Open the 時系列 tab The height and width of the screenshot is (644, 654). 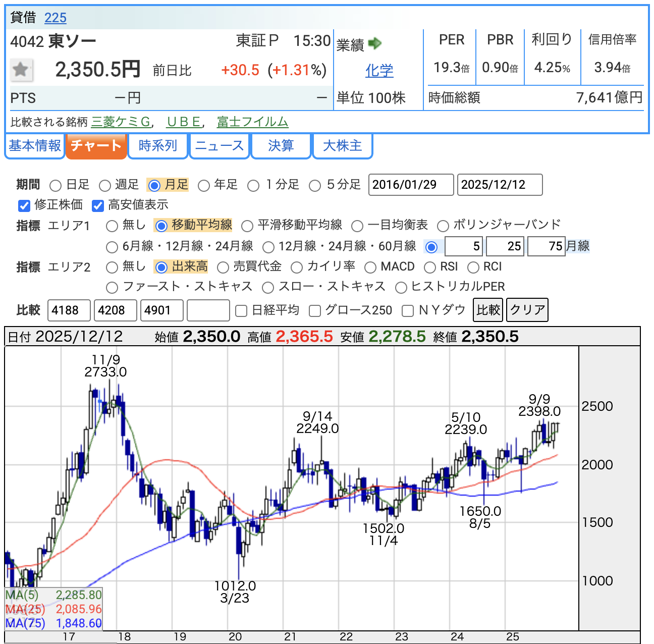point(158,146)
